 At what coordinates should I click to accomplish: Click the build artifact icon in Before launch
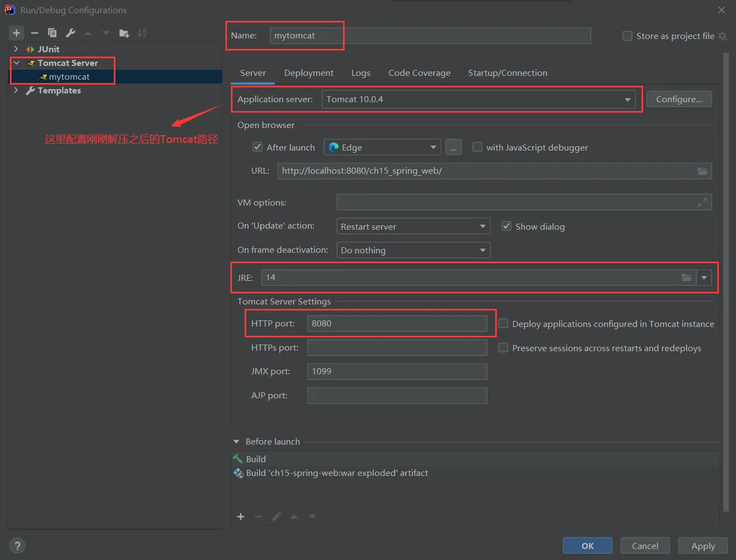(x=238, y=473)
